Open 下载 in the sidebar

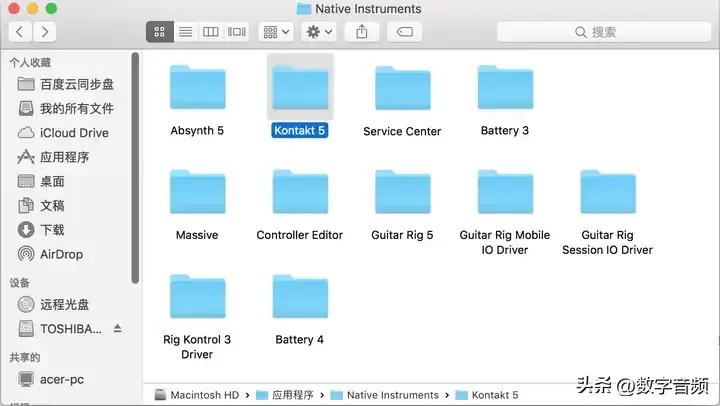pos(41,230)
